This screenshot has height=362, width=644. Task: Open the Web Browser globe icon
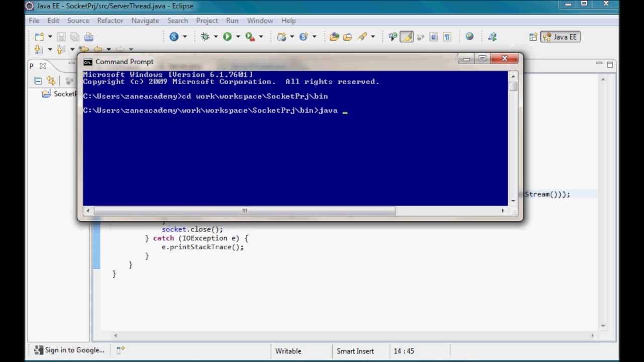(469, 37)
